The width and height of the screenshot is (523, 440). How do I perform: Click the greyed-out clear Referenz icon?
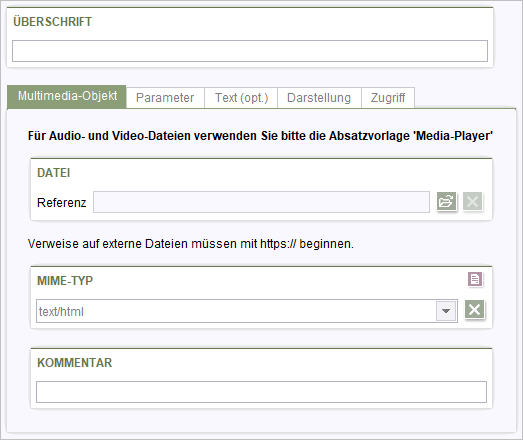click(472, 201)
